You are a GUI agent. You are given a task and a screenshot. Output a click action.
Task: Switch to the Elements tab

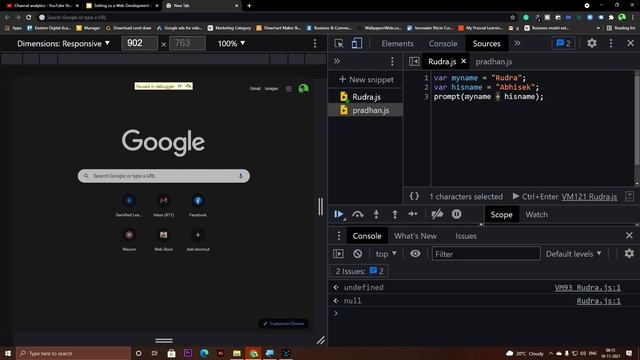pyautogui.click(x=397, y=44)
